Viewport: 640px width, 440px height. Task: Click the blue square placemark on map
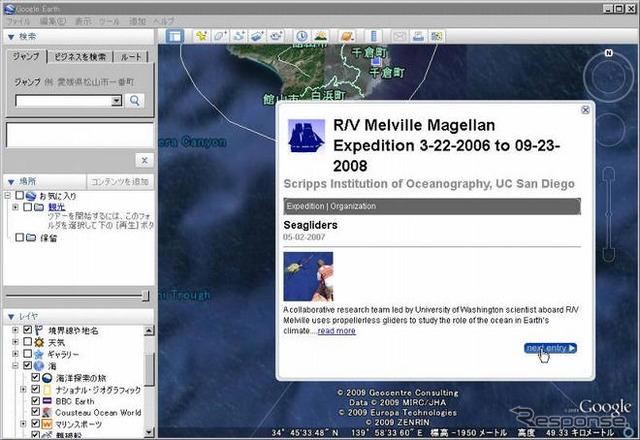[376, 62]
